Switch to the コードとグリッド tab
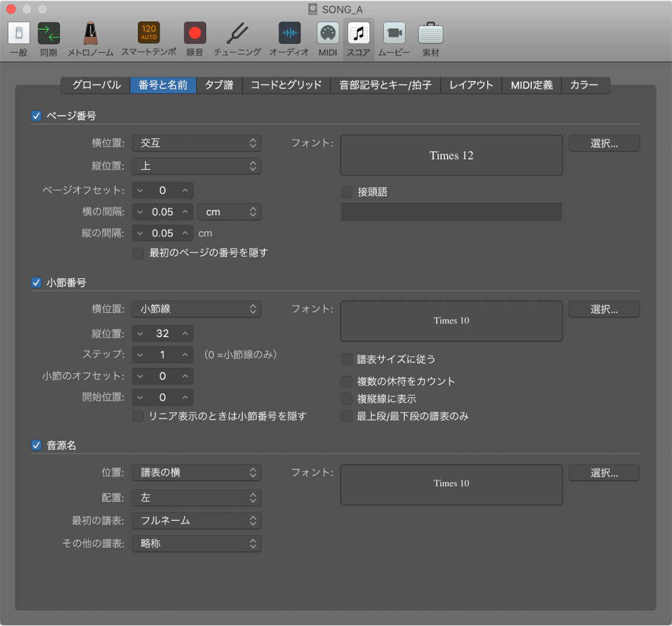Viewport: 672px width, 626px height. (x=286, y=85)
